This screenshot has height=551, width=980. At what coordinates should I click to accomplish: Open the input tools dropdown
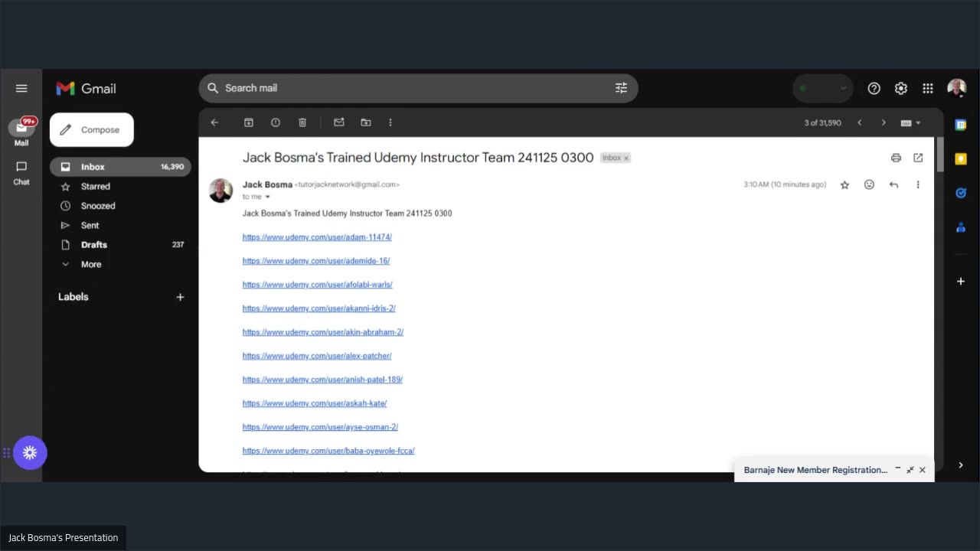(910, 122)
